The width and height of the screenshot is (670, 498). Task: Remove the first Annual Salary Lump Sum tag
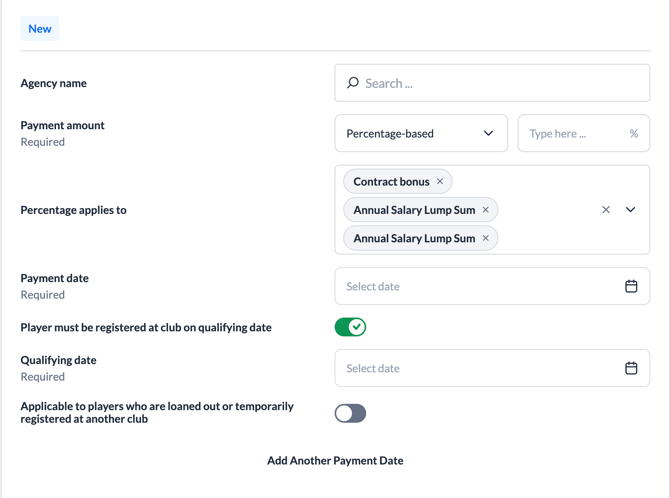(486, 210)
